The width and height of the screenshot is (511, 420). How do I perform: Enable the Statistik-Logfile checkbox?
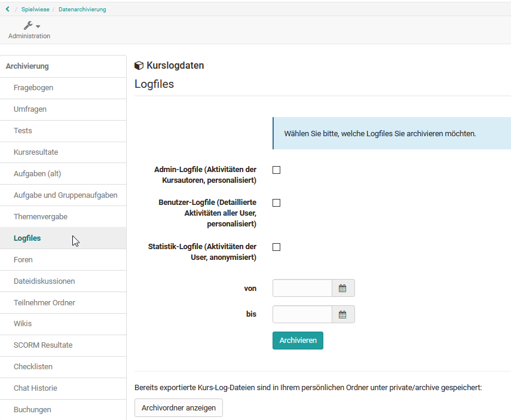[x=276, y=246]
